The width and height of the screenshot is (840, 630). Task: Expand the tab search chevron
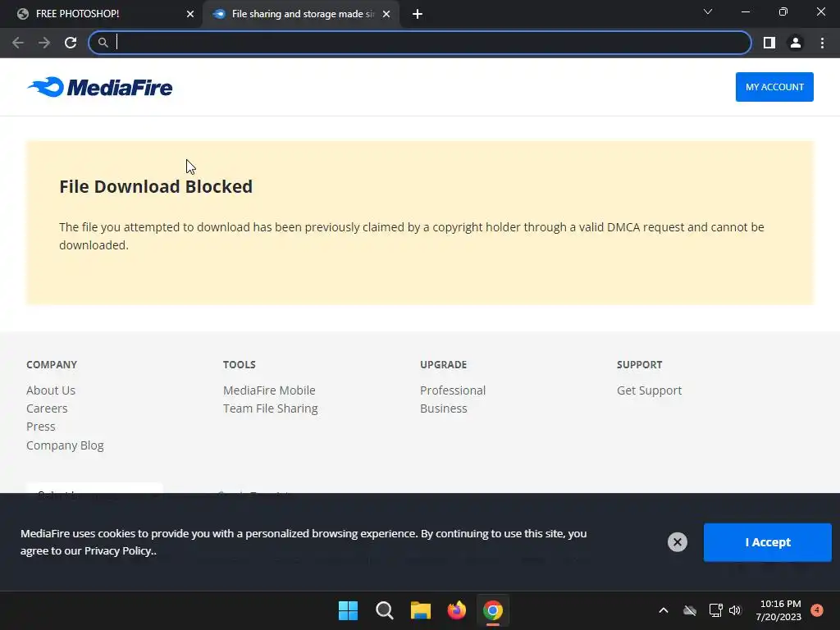pos(708,11)
